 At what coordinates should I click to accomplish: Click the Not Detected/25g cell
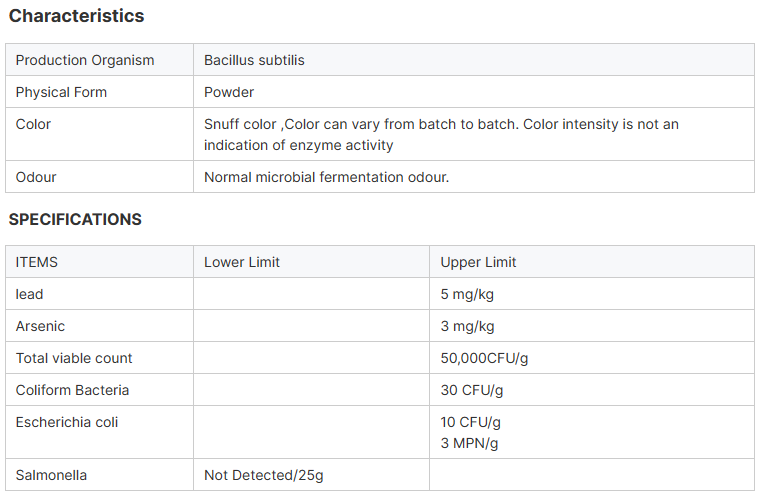(264, 475)
